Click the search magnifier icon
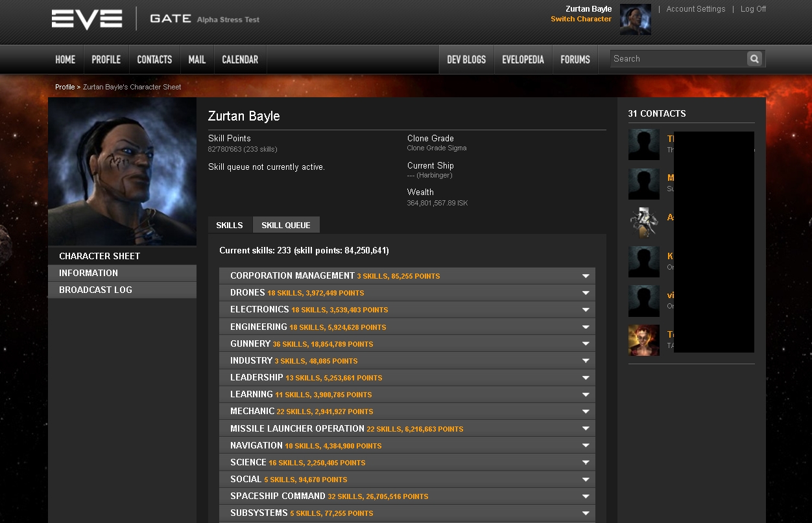The height and width of the screenshot is (523, 812). tap(754, 59)
